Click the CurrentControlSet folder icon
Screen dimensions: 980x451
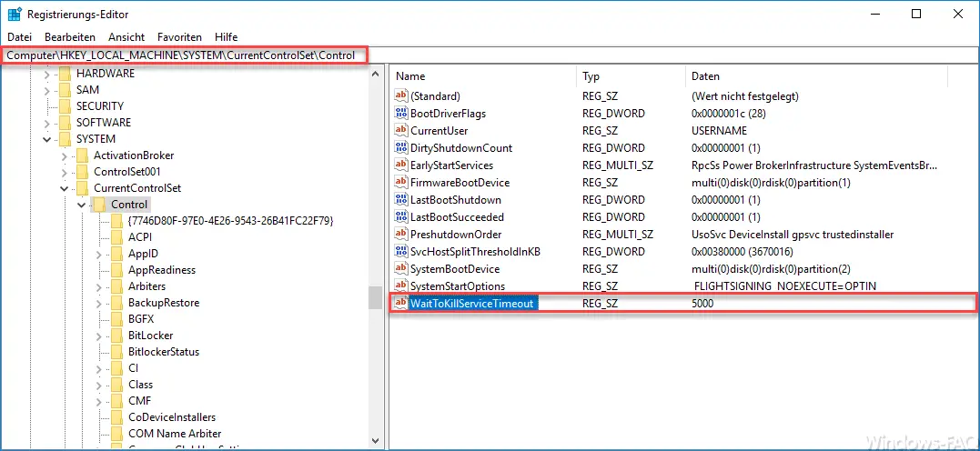pos(83,188)
